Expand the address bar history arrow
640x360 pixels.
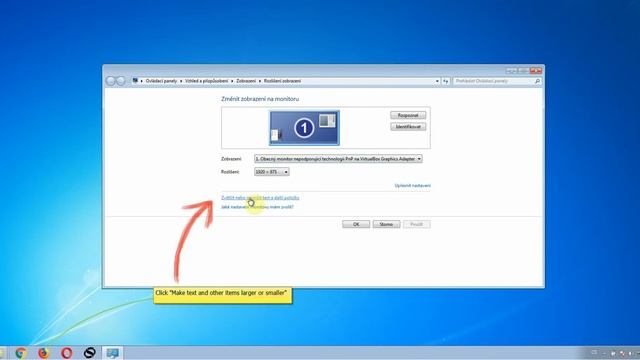437,81
